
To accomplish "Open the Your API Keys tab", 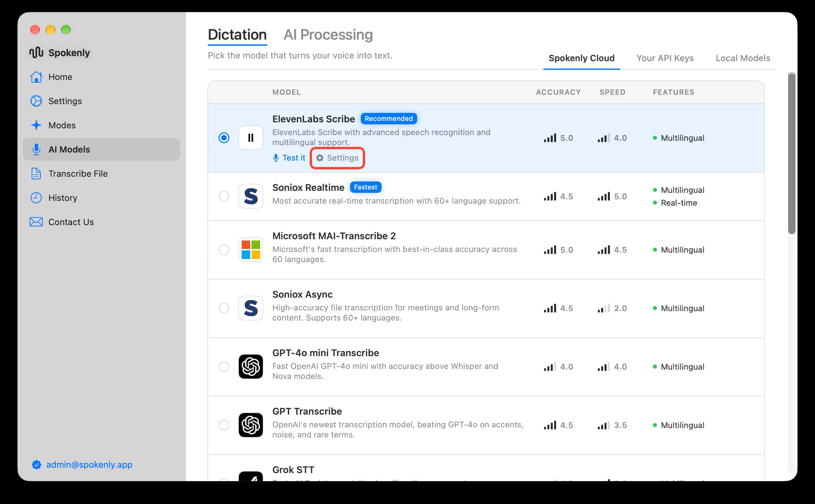I will [x=665, y=58].
